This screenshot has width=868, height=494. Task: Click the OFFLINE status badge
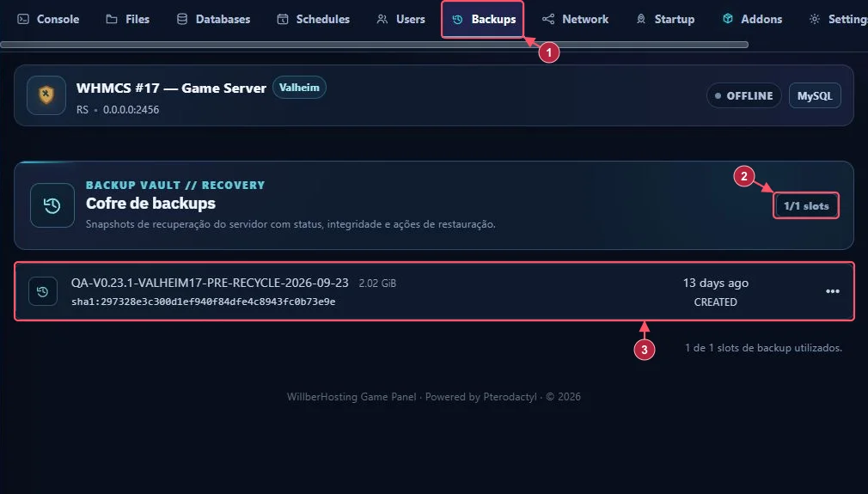744,95
